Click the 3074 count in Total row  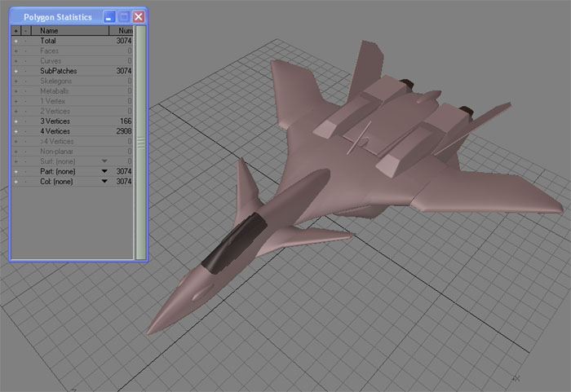coord(124,41)
